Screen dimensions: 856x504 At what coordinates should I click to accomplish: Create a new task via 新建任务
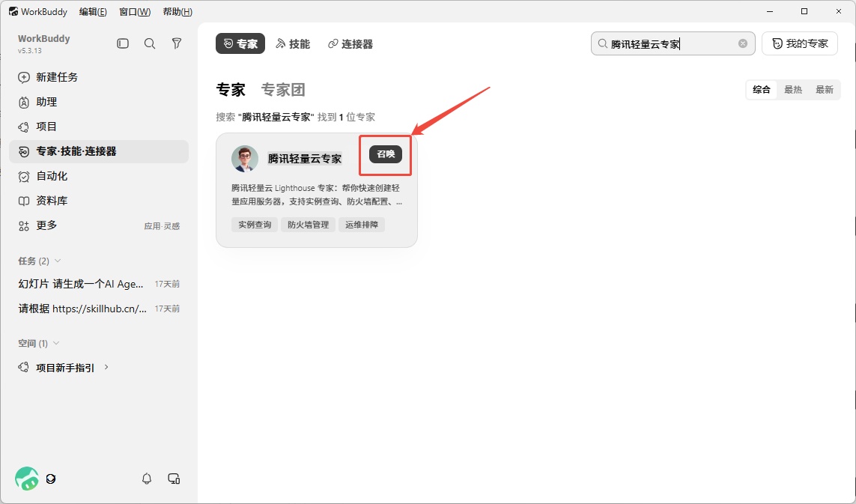coord(99,77)
